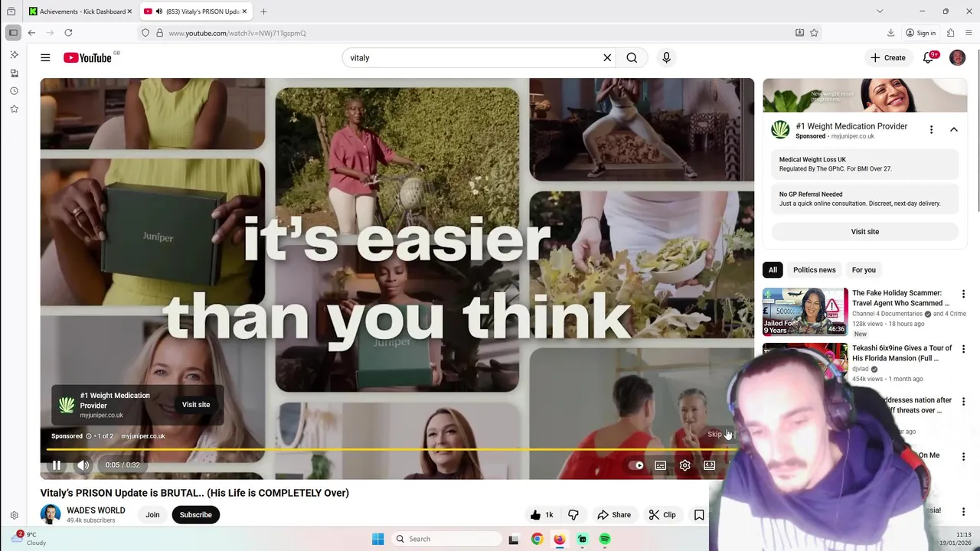The height and width of the screenshot is (551, 980).
Task: Clear the search box with the X
Action: [x=607, y=57]
